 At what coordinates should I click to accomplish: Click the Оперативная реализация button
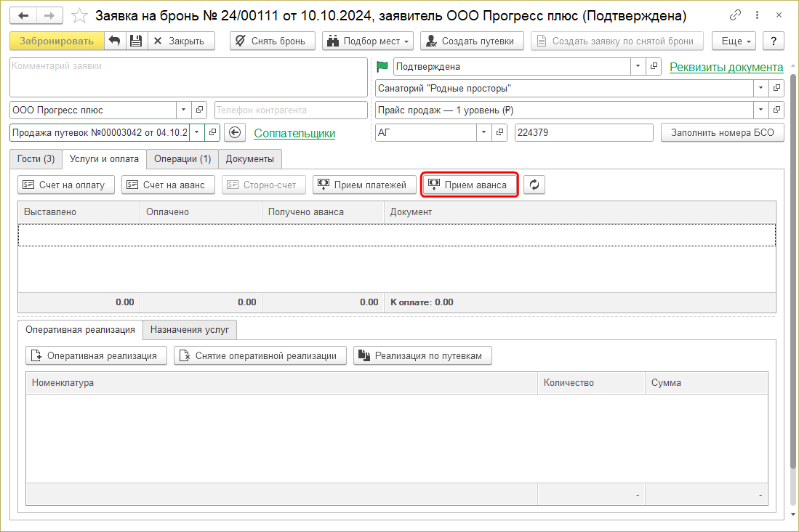pyautogui.click(x=96, y=355)
